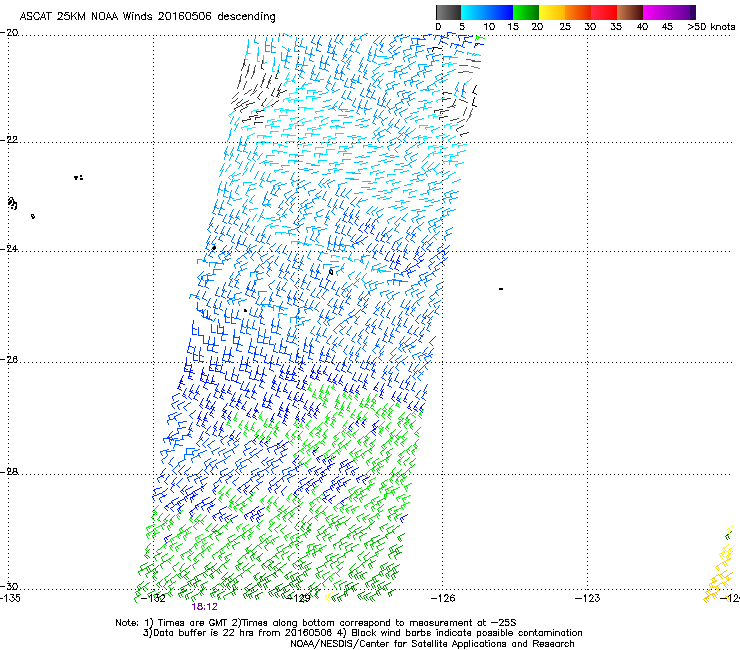740x650 pixels.
Task: Click the purple 18:12 time stamp
Action: tap(204, 607)
